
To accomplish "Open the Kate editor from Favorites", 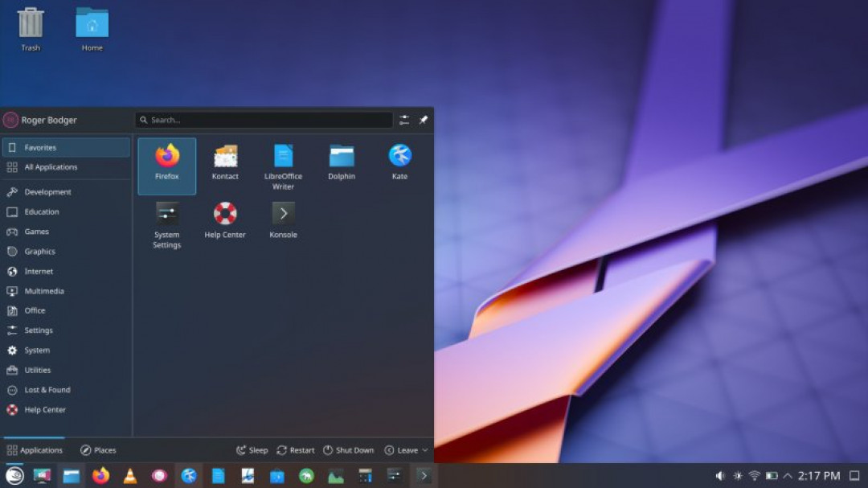I will click(x=399, y=162).
